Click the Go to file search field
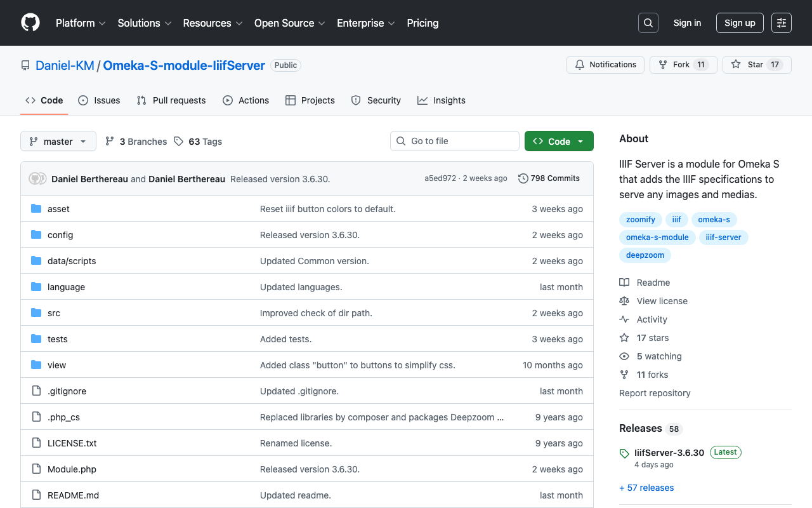The height and width of the screenshot is (508, 812). pos(455,141)
